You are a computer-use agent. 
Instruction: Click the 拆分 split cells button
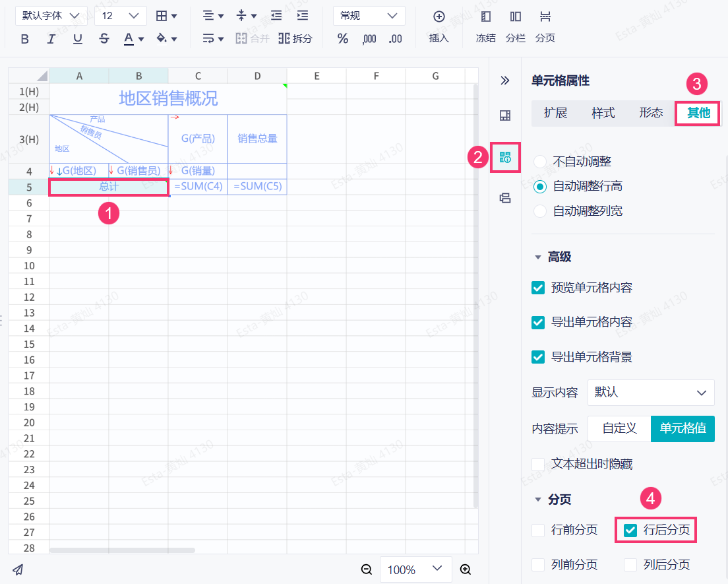pos(295,38)
